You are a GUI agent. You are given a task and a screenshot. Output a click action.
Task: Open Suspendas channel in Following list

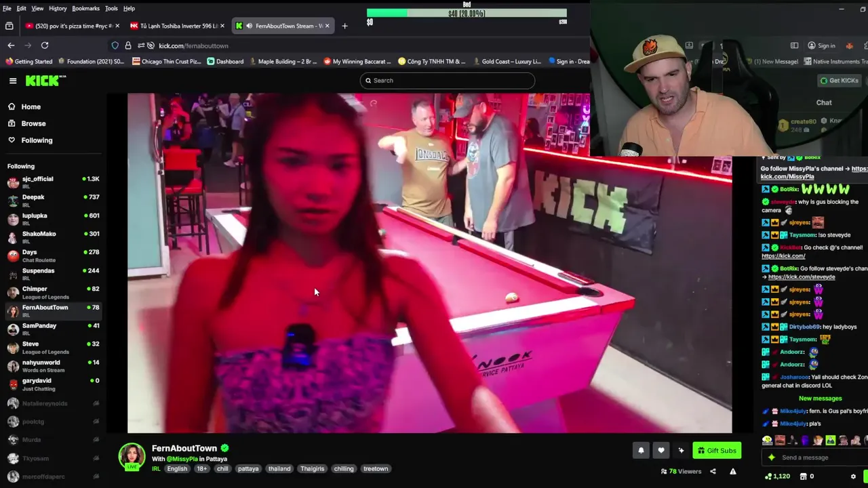54,274
